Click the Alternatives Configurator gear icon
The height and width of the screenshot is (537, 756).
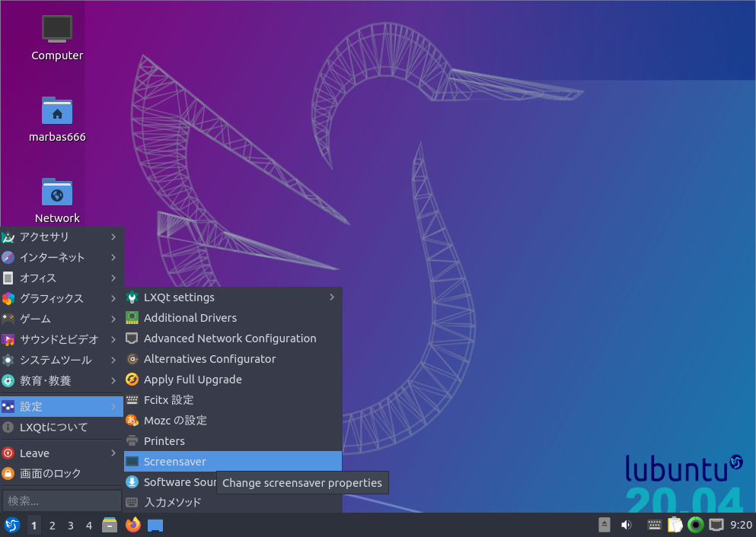point(132,359)
